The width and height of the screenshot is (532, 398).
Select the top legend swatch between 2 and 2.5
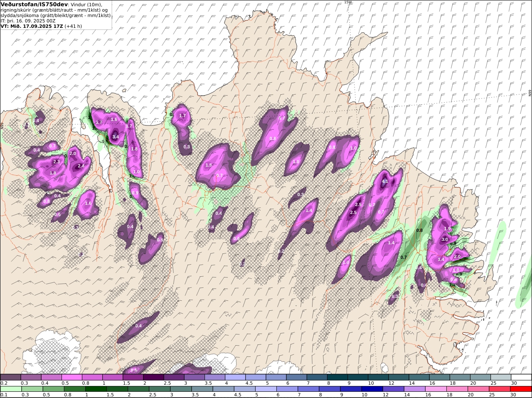153,377
